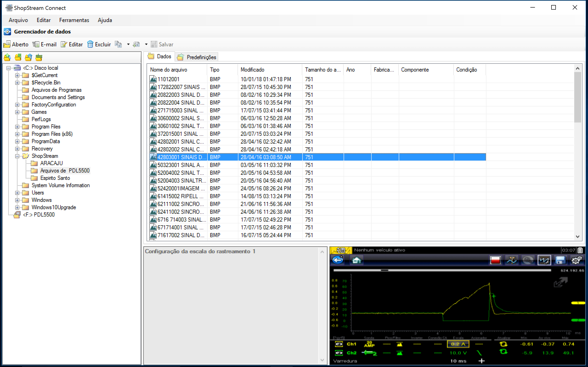Click the copy files toolbar icon
The width and height of the screenshot is (588, 367).
point(118,44)
